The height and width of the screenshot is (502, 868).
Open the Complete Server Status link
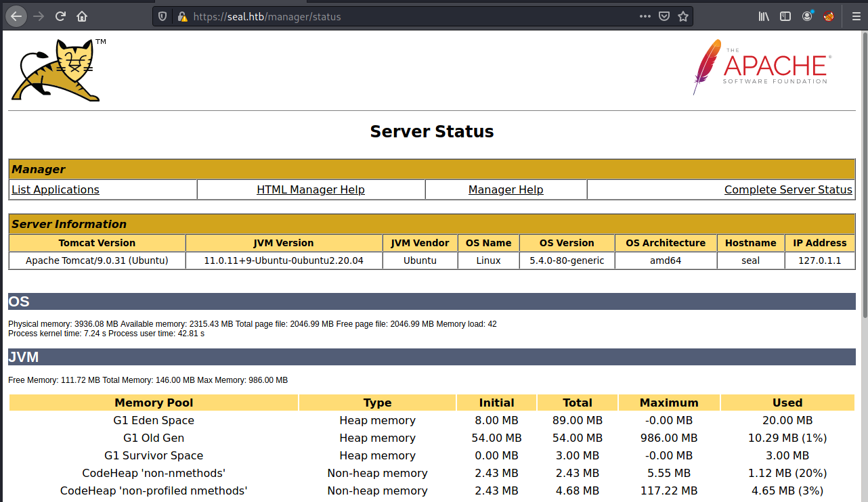point(788,189)
